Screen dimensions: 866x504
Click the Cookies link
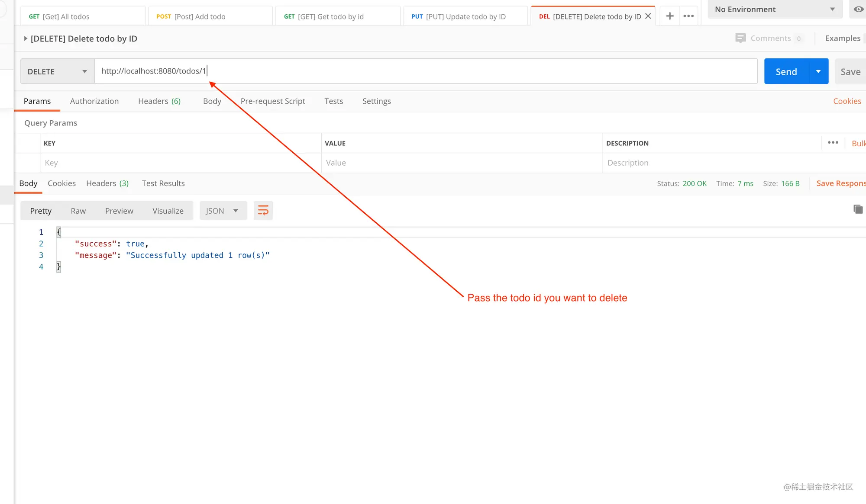pos(847,101)
